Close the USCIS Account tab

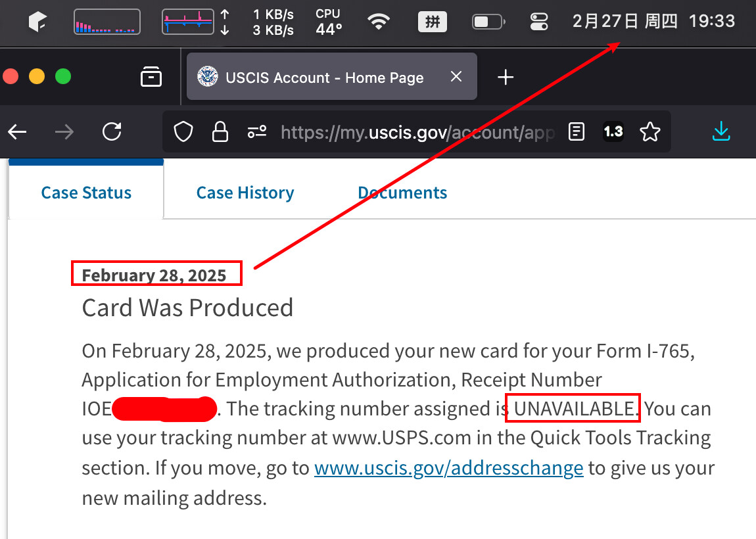click(456, 77)
